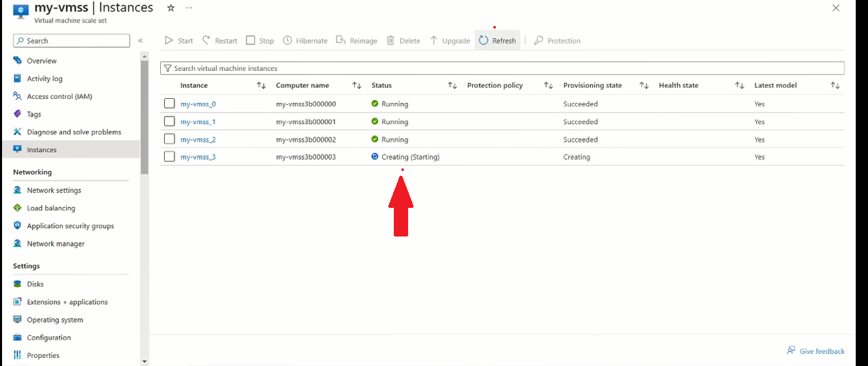Open the my-vmss_2 instance link
Viewport: 868px width, 366px height.
[198, 139]
